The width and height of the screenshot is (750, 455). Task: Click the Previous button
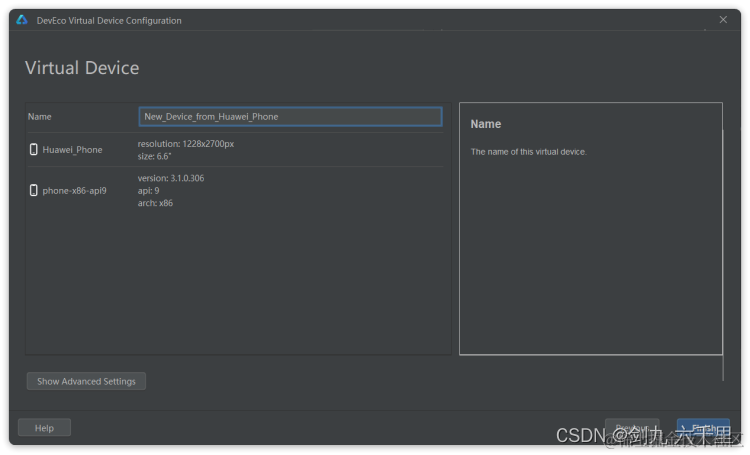(x=632, y=427)
